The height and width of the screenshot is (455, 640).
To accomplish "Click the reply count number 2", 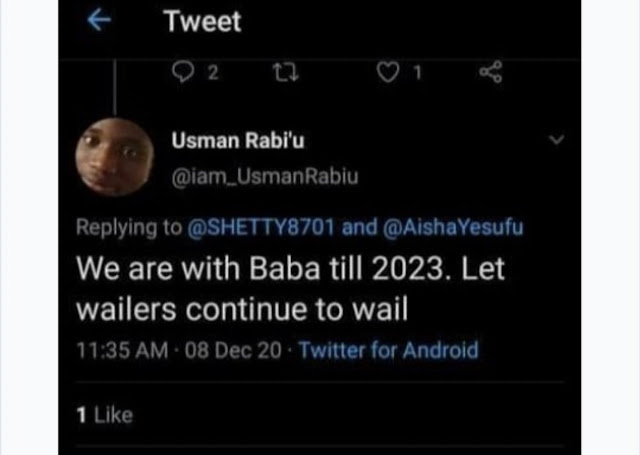I will click(213, 73).
